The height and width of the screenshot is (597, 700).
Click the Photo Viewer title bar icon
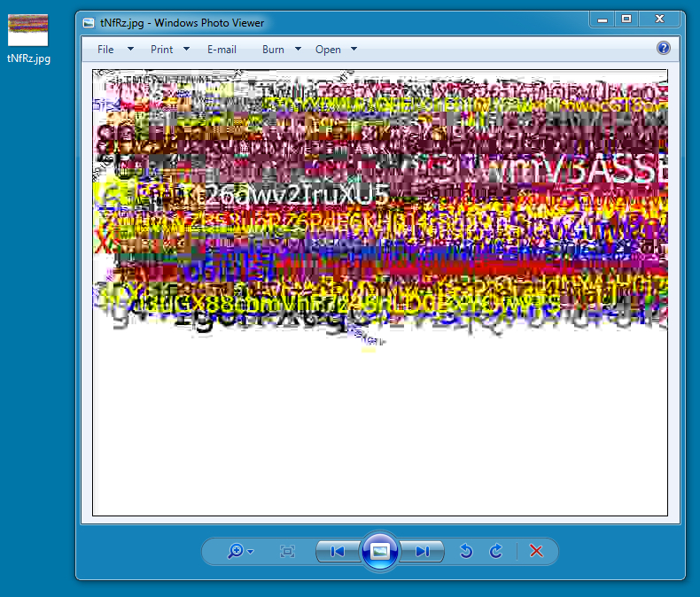pyautogui.click(x=89, y=23)
